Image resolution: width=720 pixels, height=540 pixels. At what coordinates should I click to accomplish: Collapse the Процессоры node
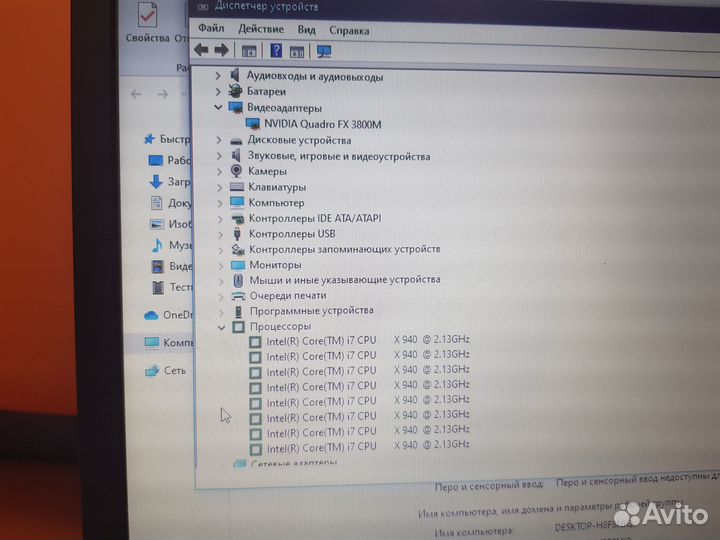pos(222,327)
